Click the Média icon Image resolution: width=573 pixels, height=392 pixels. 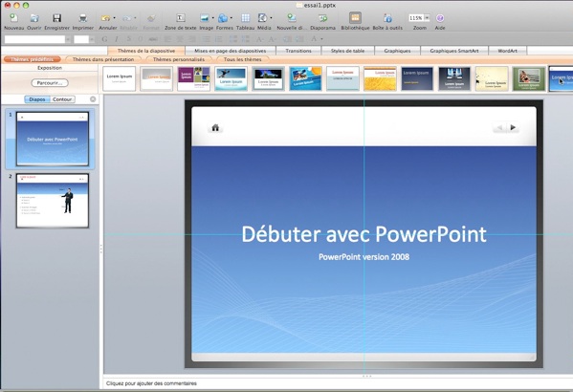pos(262,18)
